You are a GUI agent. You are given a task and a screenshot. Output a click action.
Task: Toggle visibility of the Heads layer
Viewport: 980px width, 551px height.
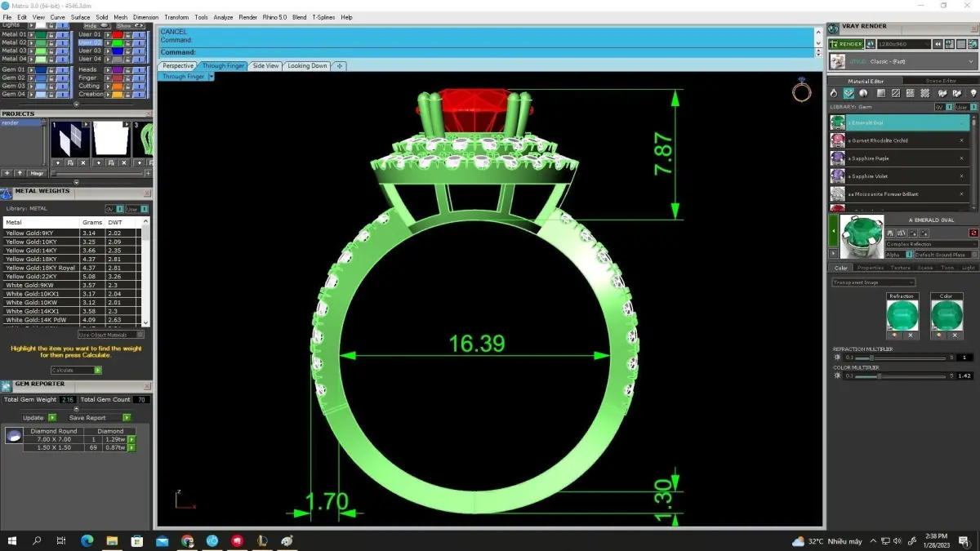139,70
